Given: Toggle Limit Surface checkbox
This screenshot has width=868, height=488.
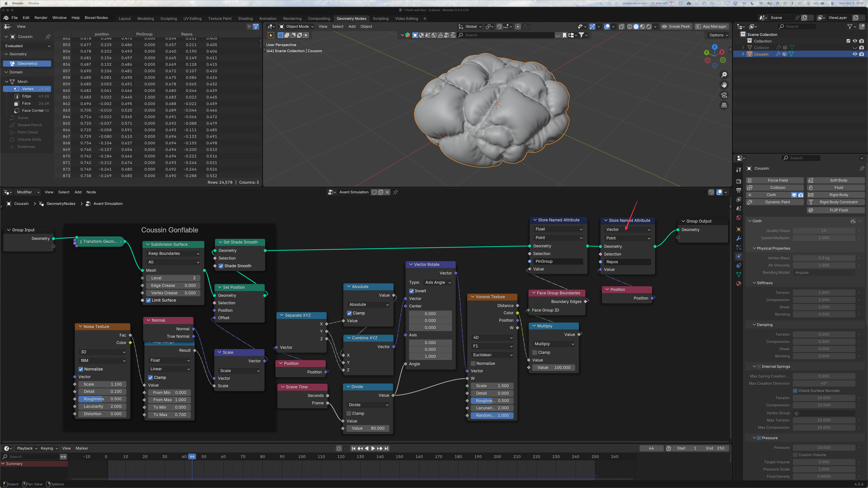Looking at the screenshot, I should pyautogui.click(x=149, y=300).
